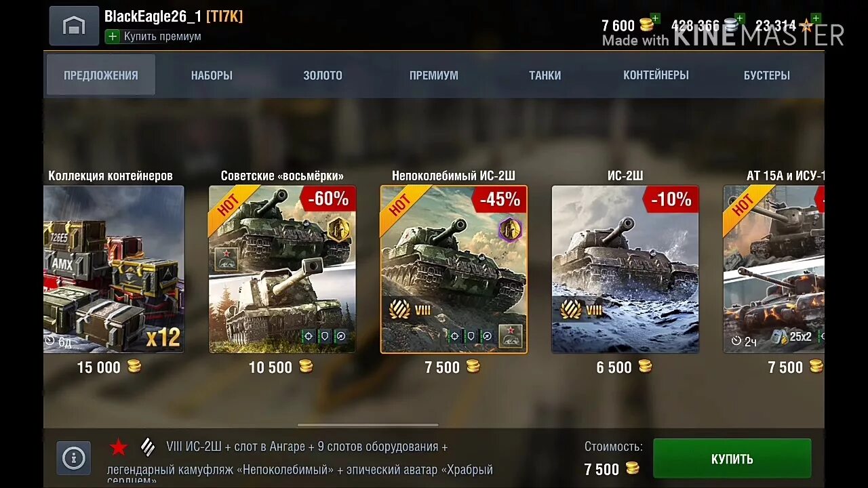Open the garage home icon

(74, 26)
